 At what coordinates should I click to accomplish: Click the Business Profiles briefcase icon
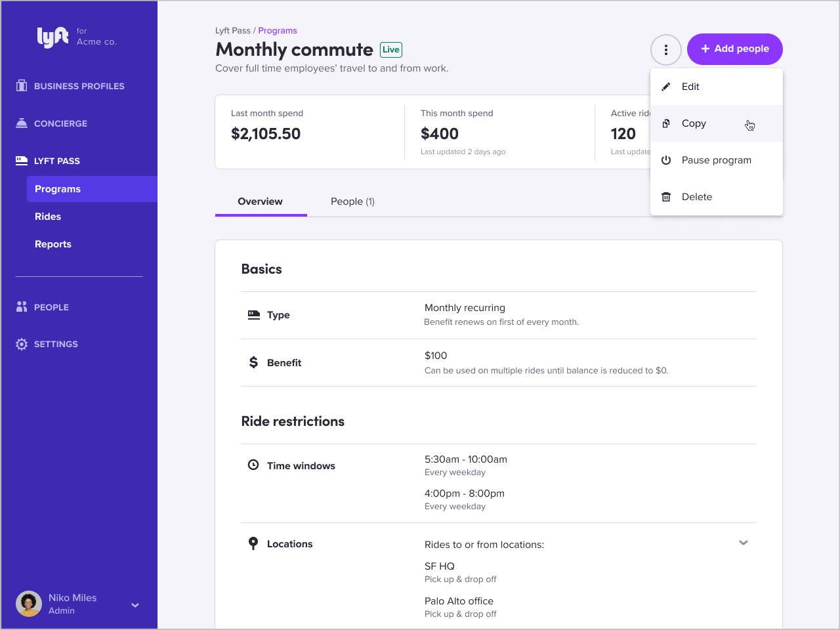point(22,85)
